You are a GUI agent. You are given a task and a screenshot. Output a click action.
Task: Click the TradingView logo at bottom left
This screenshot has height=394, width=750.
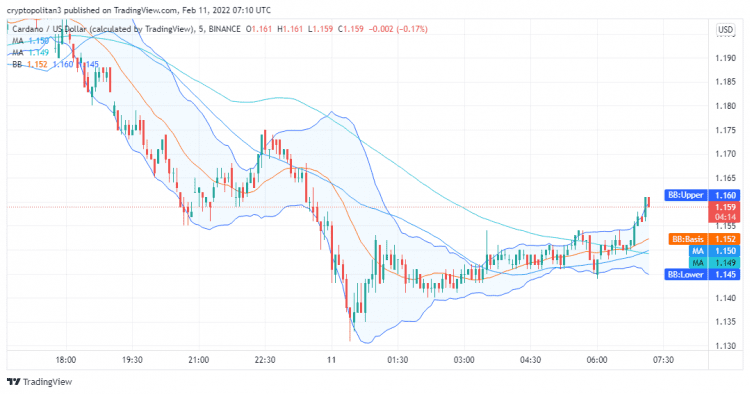point(40,382)
